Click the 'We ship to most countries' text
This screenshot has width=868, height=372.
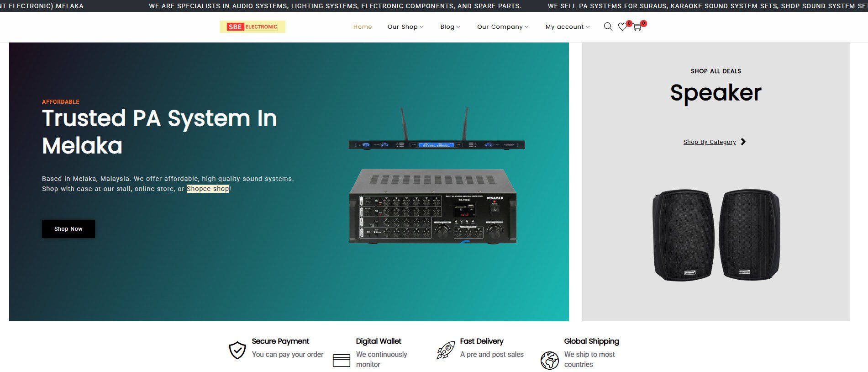pyautogui.click(x=589, y=360)
